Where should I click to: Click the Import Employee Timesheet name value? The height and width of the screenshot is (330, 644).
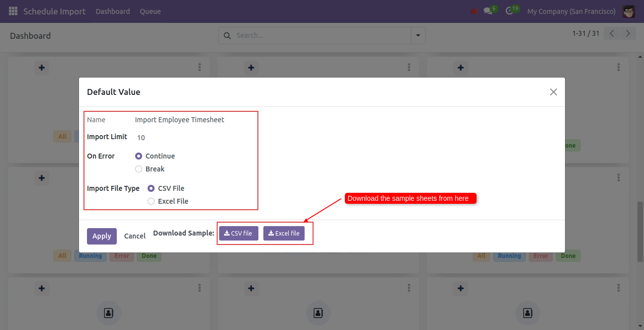click(179, 120)
